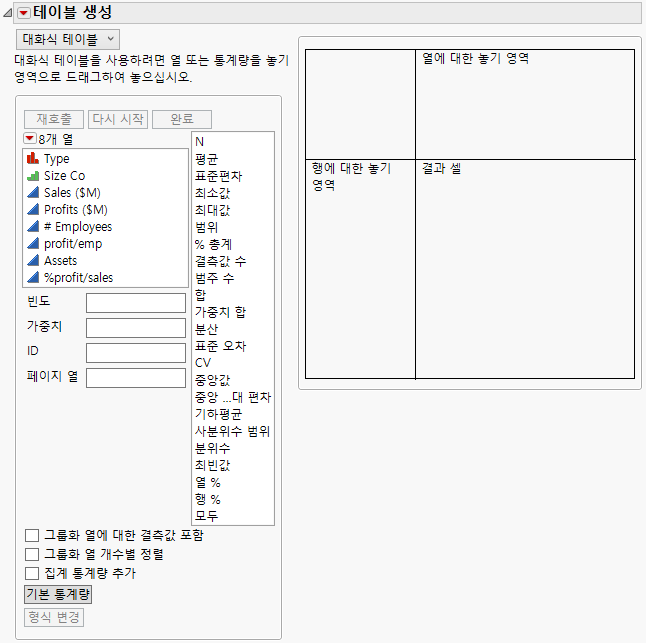Click the continuous icon beside # Employees

pyautogui.click(x=33, y=227)
